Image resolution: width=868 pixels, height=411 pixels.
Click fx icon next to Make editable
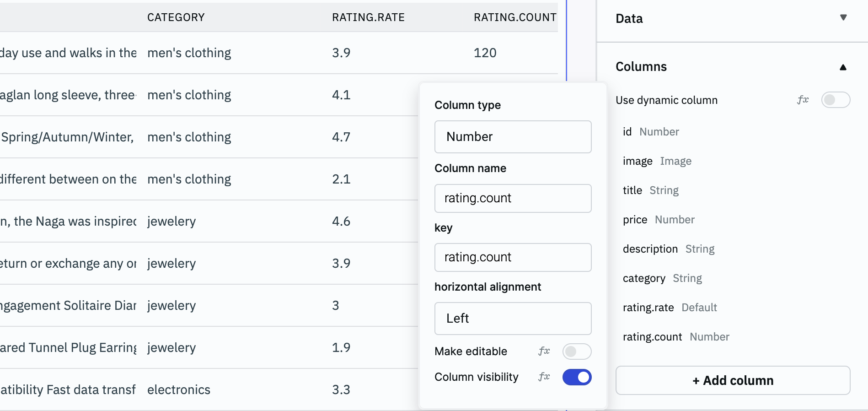pyautogui.click(x=544, y=351)
